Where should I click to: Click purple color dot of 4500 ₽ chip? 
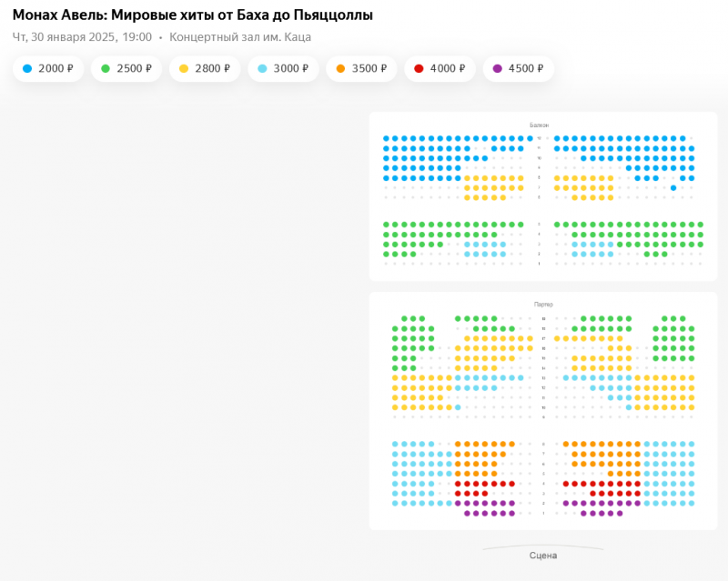[497, 68]
